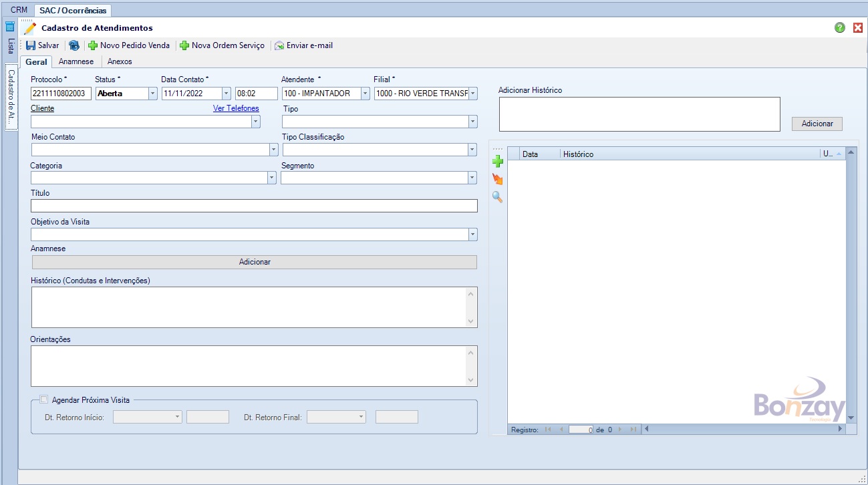Expand the Atendente dropdown

click(x=365, y=94)
